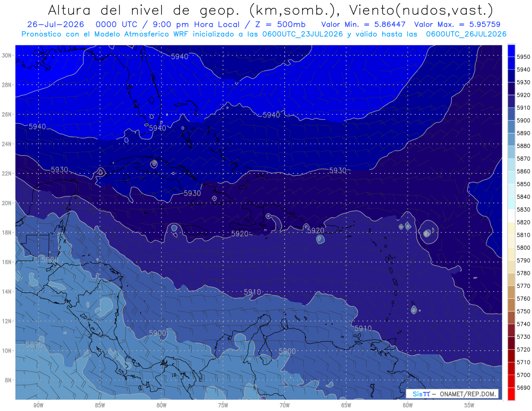Image resolution: width=532 pixels, height=411 pixels.
Task: Click the 5950 label on the color scale
Action: (523, 57)
